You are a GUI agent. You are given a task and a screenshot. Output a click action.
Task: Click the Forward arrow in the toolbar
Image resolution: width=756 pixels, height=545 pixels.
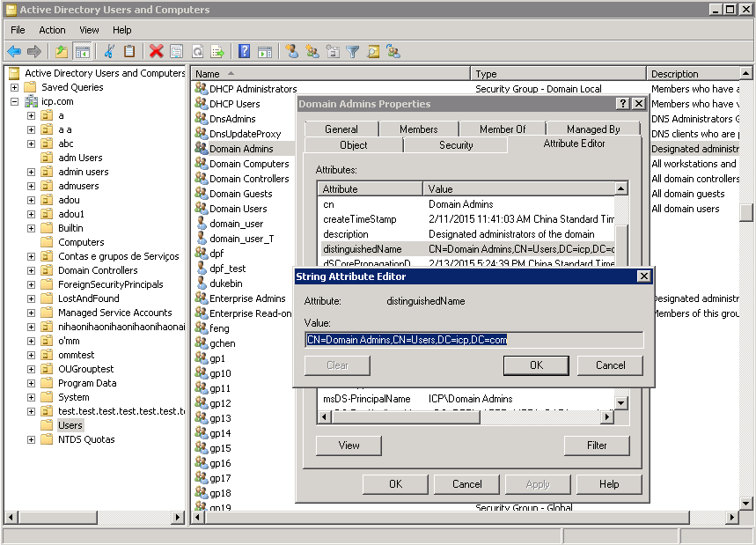tap(34, 51)
